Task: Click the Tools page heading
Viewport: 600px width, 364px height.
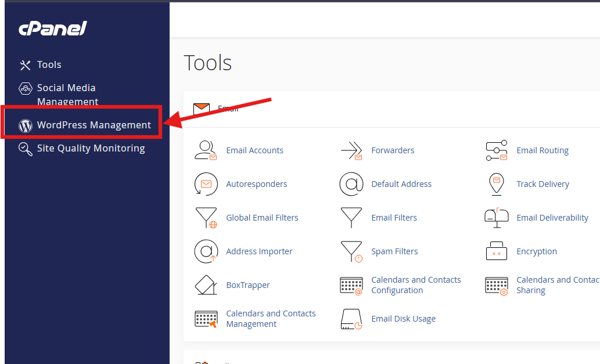Action: (x=208, y=63)
